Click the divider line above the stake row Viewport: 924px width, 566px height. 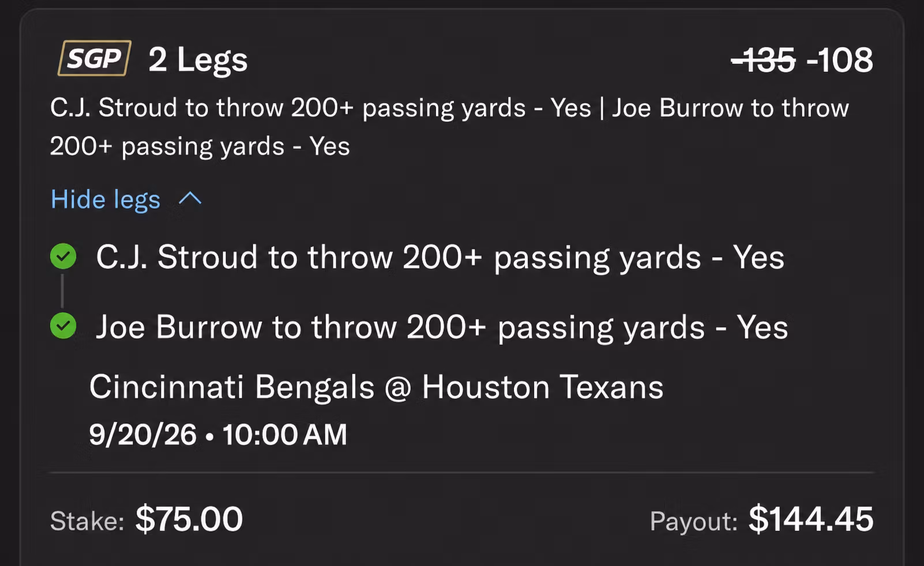coord(462,473)
